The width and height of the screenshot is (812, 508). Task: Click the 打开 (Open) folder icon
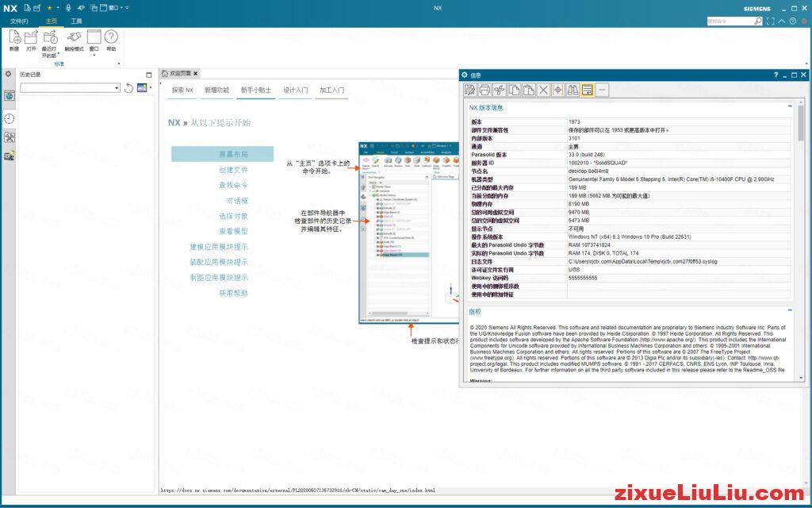(x=31, y=37)
